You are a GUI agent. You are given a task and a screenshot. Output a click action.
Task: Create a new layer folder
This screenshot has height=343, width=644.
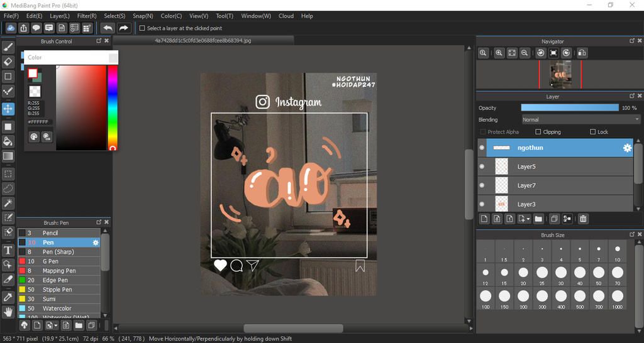pyautogui.click(x=538, y=219)
